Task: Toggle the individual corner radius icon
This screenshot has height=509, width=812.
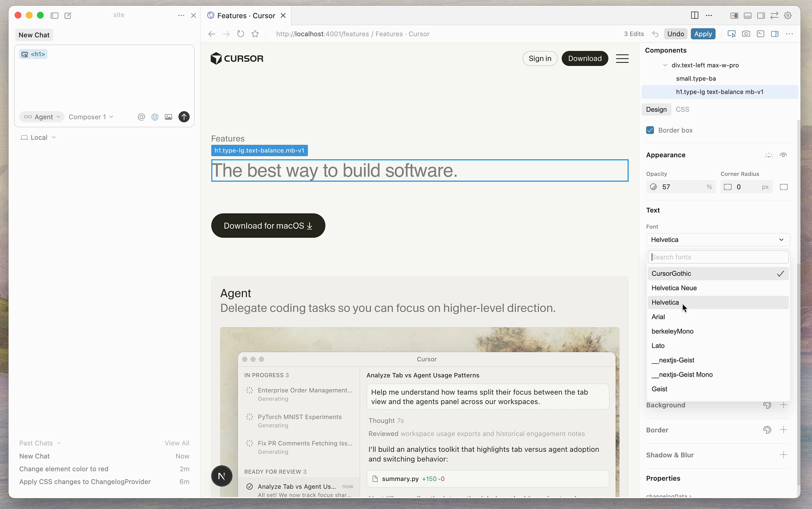Action: click(x=784, y=187)
